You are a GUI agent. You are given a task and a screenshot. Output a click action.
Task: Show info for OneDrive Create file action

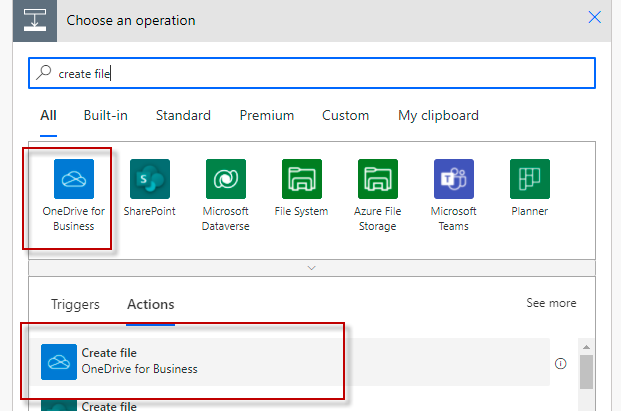(560, 363)
